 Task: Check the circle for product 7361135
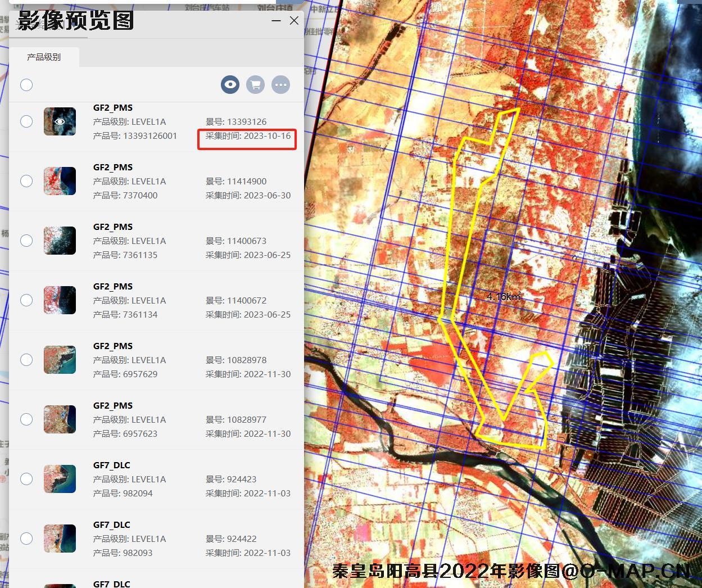pyautogui.click(x=26, y=241)
